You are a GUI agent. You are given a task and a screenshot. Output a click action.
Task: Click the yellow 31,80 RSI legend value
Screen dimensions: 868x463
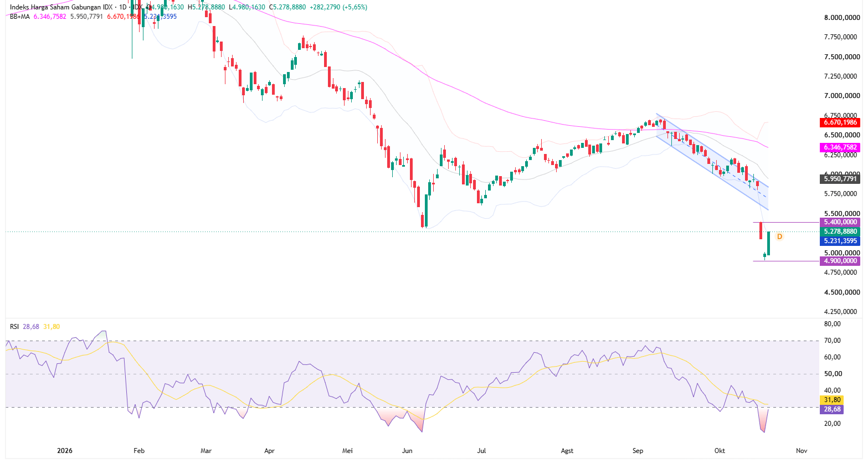click(52, 327)
